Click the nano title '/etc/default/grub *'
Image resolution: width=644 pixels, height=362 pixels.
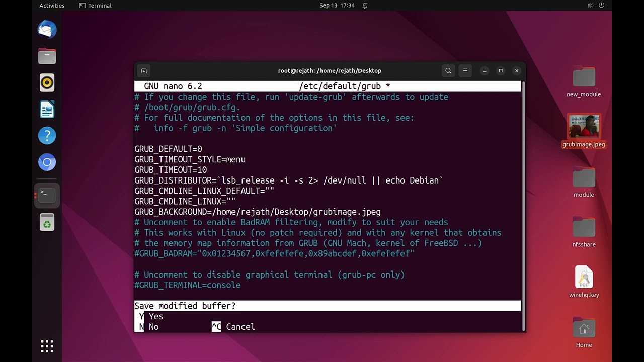point(345,86)
